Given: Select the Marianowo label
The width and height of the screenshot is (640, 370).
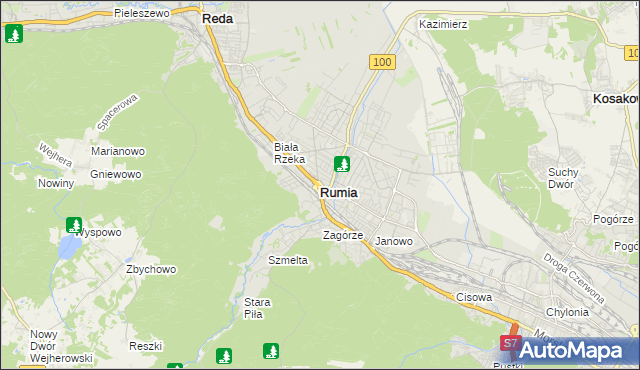Looking at the screenshot, I should [118, 151].
